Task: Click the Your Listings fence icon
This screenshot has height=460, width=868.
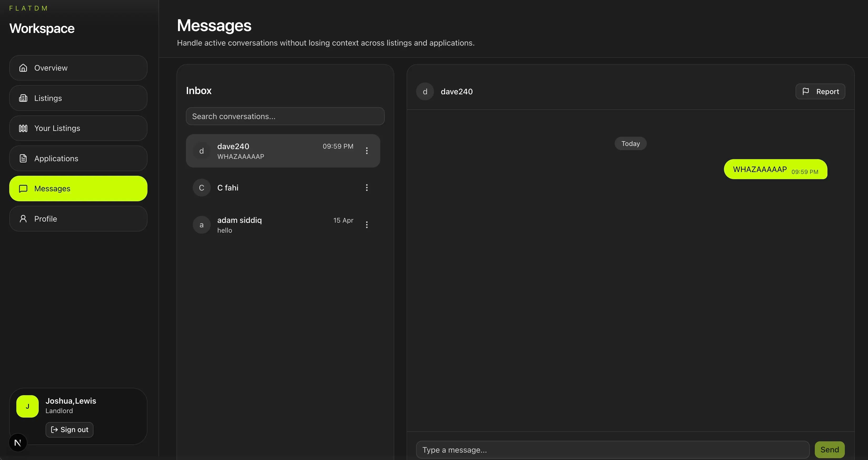Action: click(x=23, y=128)
